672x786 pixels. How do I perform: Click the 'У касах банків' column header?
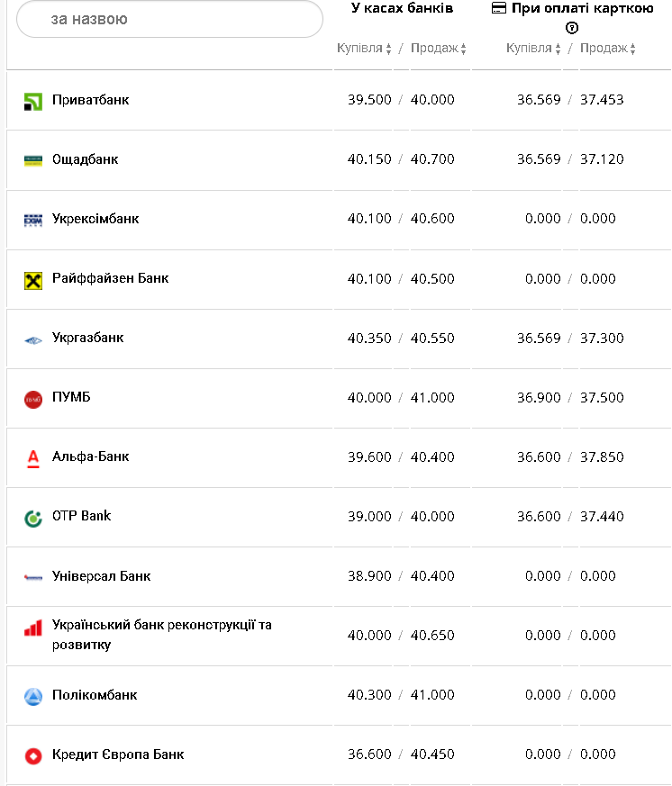tap(402, 8)
